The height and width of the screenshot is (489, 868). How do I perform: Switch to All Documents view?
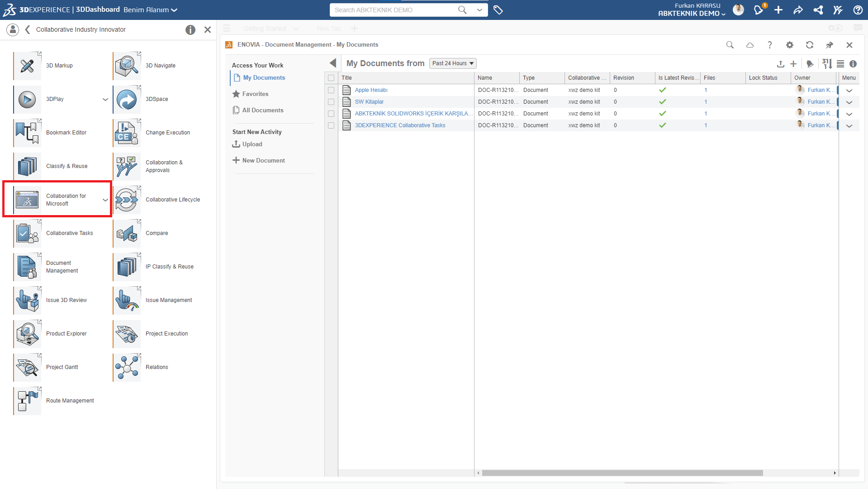tap(262, 110)
